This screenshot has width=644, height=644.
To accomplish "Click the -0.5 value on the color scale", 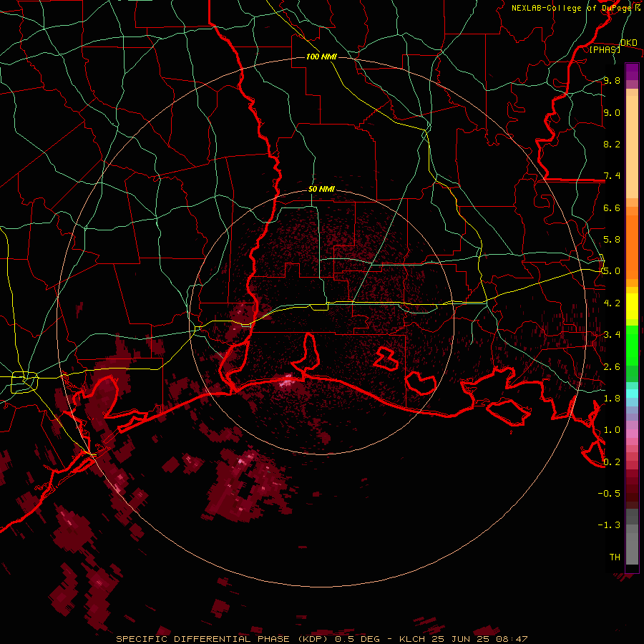I will [x=609, y=494].
